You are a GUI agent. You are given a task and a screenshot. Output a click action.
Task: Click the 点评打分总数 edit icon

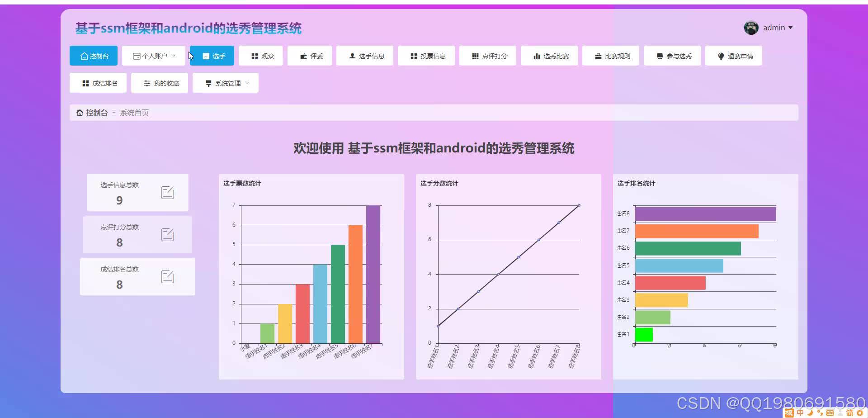[x=167, y=234]
